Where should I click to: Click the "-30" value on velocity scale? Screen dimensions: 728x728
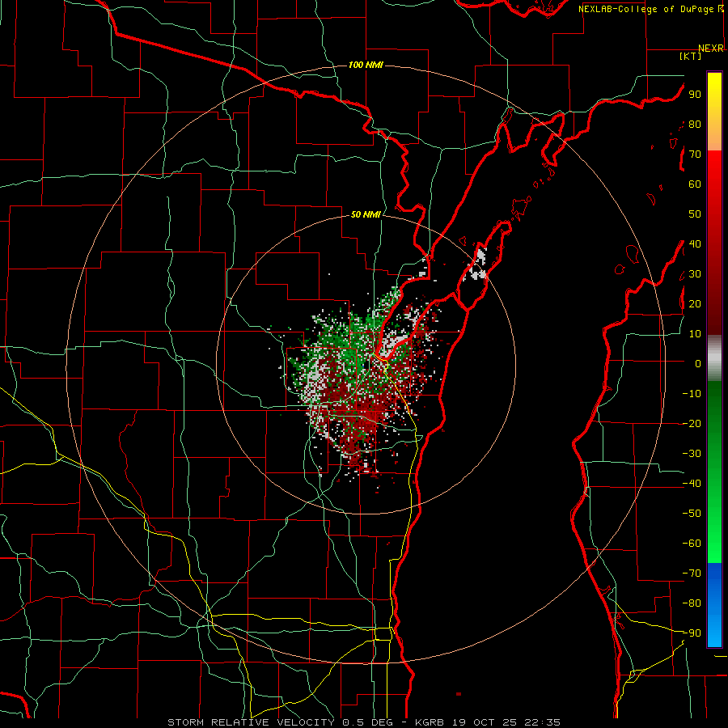pos(692,454)
